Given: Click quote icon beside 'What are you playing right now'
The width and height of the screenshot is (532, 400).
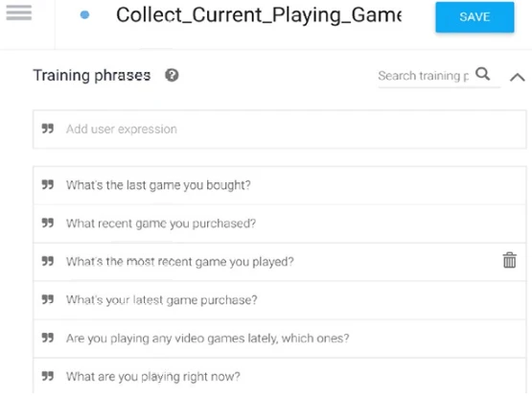Looking at the screenshot, I should tap(48, 376).
